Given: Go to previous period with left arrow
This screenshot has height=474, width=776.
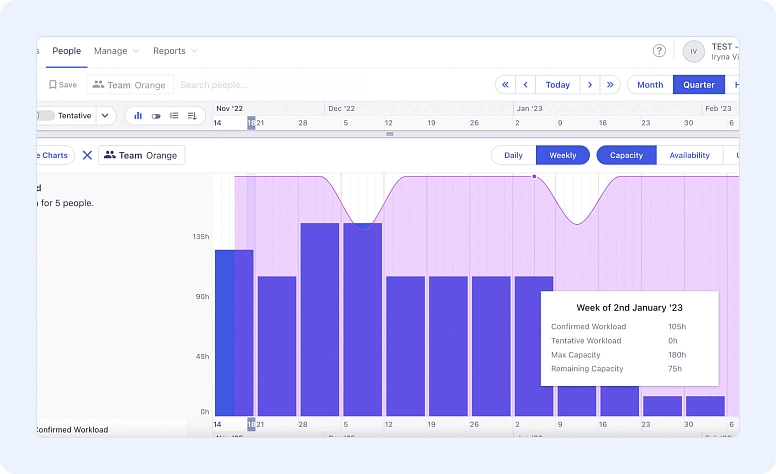Looking at the screenshot, I should pos(526,85).
